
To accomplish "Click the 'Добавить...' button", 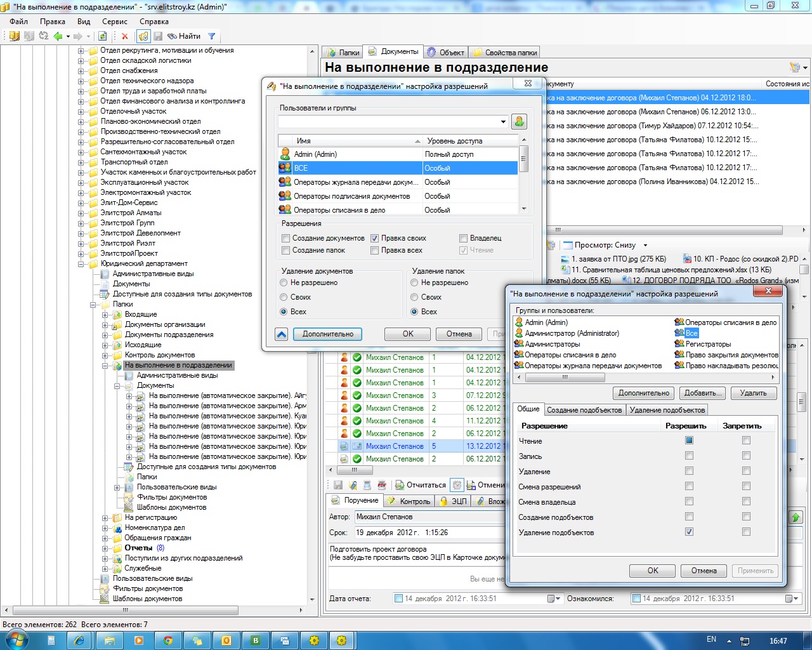I will [x=703, y=393].
